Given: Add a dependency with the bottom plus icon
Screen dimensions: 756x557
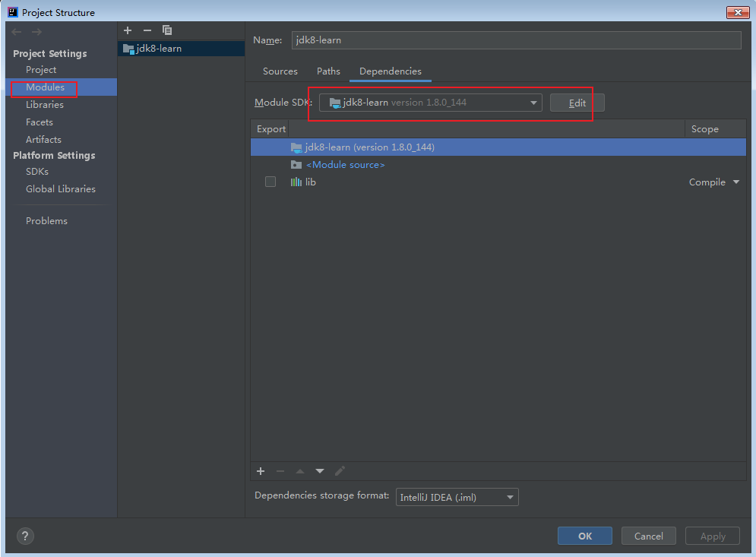Looking at the screenshot, I should coord(261,471).
